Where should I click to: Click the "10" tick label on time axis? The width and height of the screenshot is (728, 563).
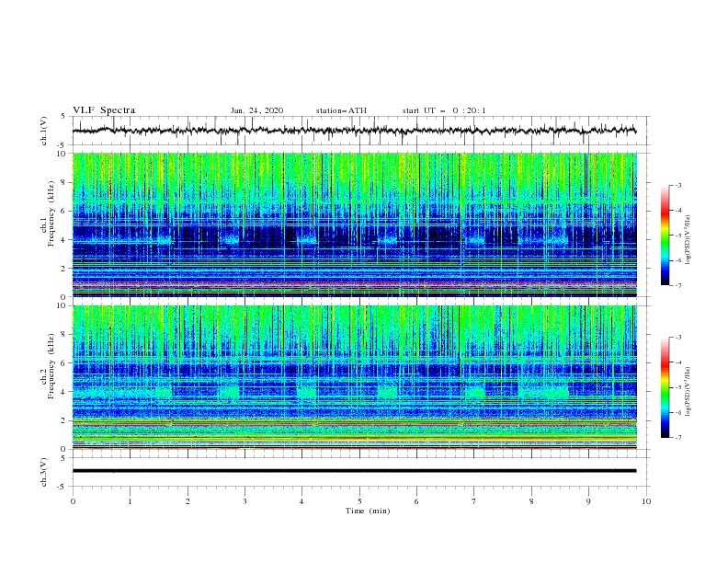point(646,501)
